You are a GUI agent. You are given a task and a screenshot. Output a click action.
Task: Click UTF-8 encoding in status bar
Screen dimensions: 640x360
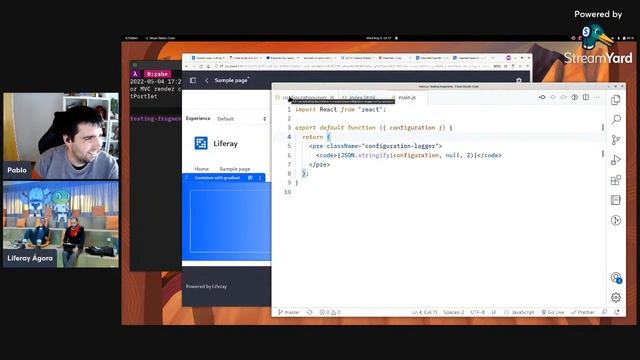click(x=477, y=312)
